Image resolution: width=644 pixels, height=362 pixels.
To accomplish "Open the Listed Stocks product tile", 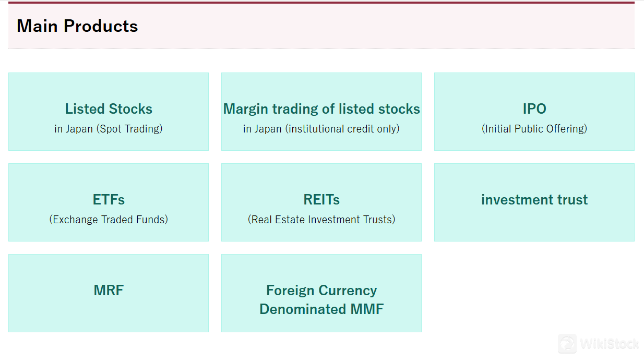I will (109, 109).
